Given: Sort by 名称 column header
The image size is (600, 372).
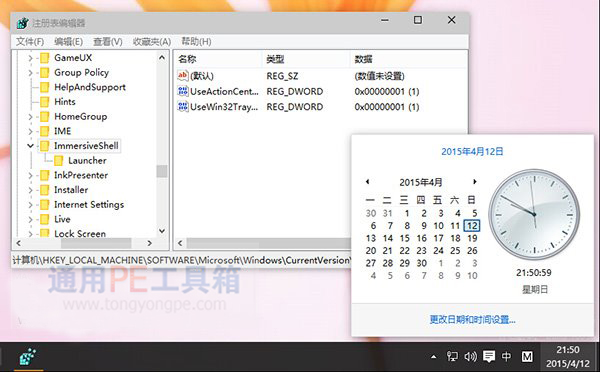Looking at the screenshot, I should click(x=218, y=59).
